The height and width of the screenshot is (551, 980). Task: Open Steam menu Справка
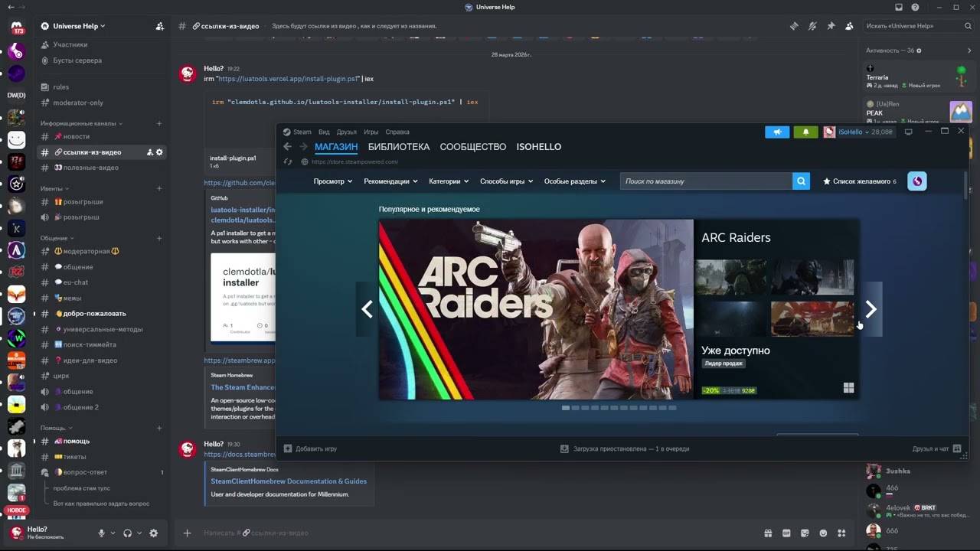pyautogui.click(x=397, y=132)
